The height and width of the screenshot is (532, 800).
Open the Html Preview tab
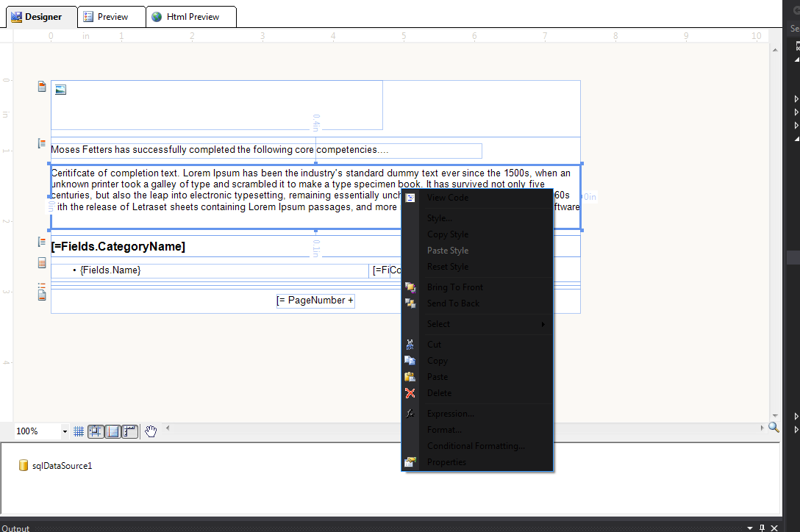coord(191,17)
